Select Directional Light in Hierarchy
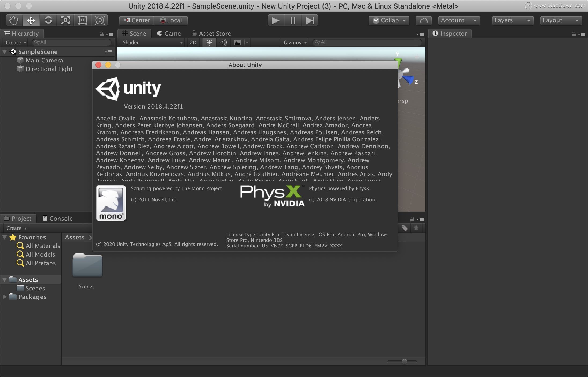 [49, 69]
